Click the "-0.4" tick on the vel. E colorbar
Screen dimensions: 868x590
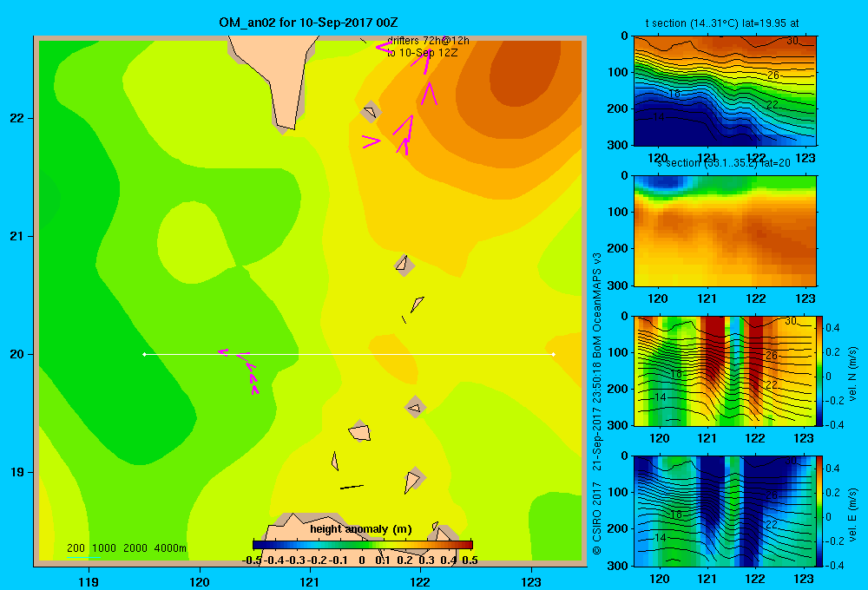[x=834, y=565]
